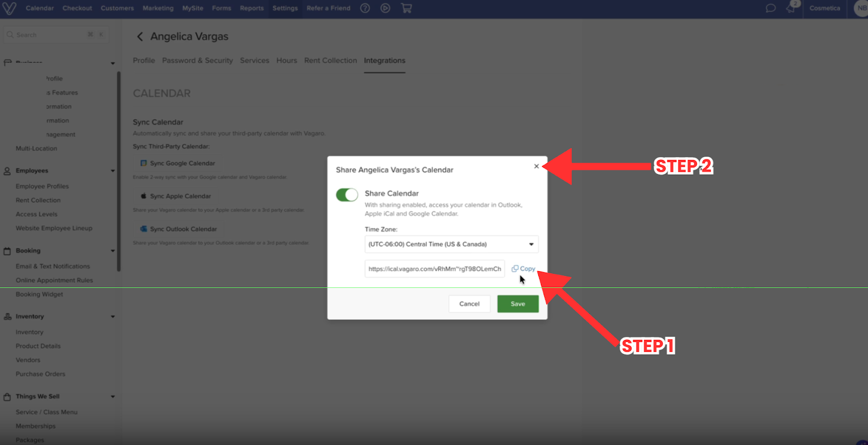Click the iCal URL input field
Viewport: 868px width, 445px height.
coord(435,269)
